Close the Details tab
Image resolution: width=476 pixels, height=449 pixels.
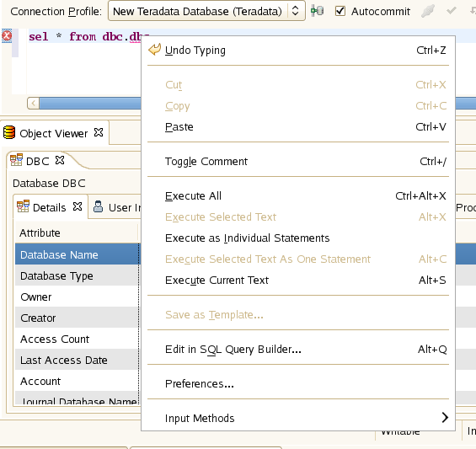[78, 206]
